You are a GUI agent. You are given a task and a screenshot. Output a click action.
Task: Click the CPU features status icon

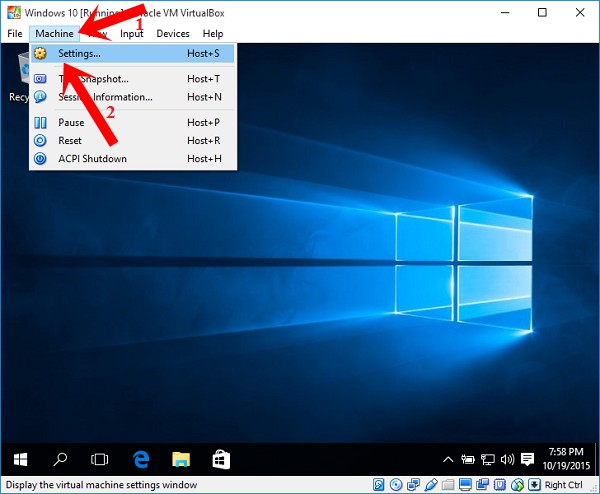(500, 485)
